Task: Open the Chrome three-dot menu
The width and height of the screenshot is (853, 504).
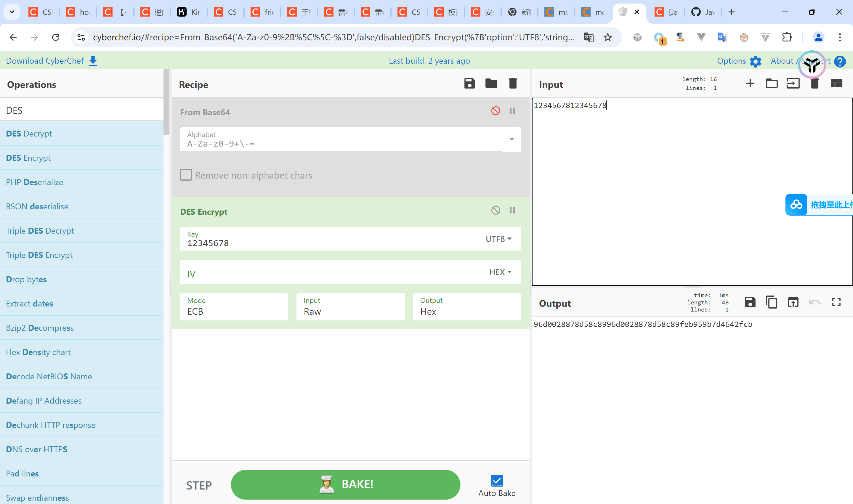Action: 840,37
